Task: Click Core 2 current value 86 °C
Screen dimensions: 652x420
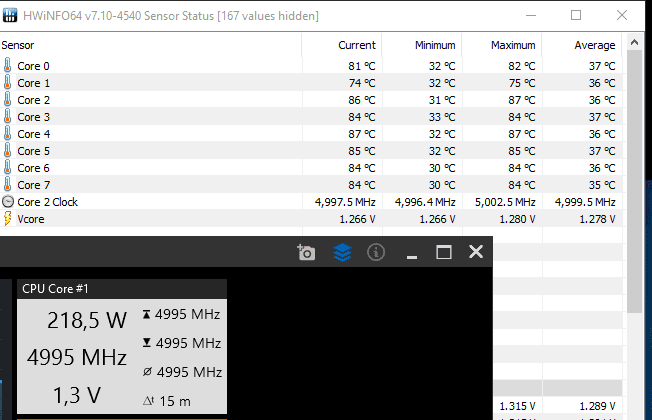Action: point(362,100)
